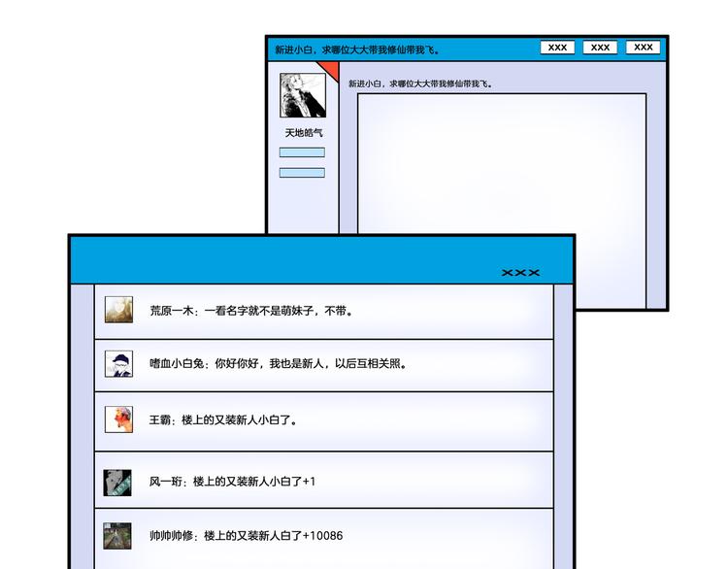
Task: Click the red corner flag beside the poster avatar
Action: (x=331, y=69)
